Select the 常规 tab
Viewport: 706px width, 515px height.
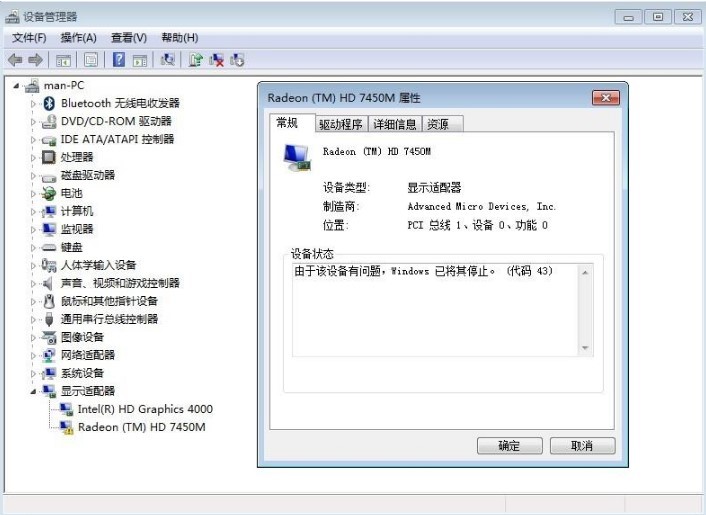pyautogui.click(x=292, y=123)
